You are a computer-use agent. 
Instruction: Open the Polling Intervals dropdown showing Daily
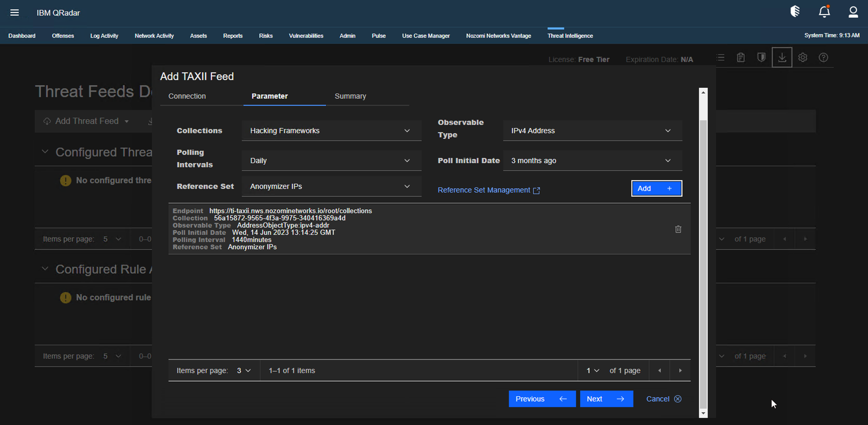click(331, 160)
